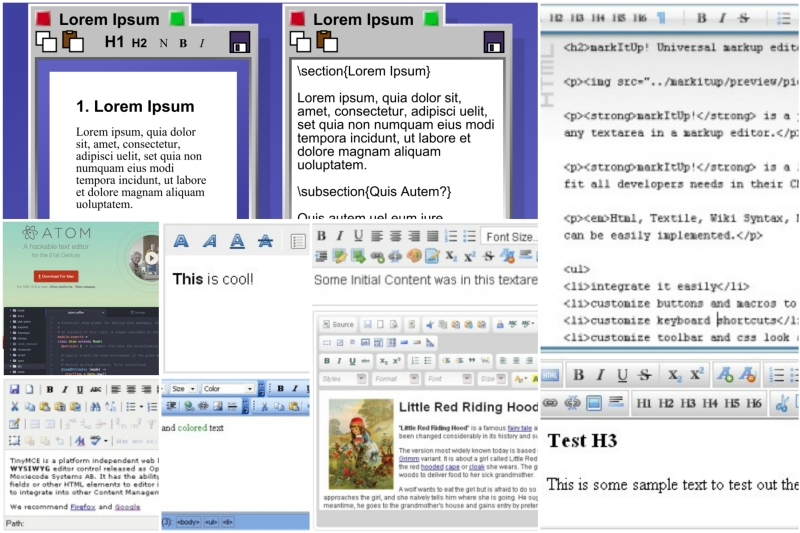Select normal text N in left Lorem Ipsum window
The width and height of the screenshot is (800, 533).
coord(163,43)
